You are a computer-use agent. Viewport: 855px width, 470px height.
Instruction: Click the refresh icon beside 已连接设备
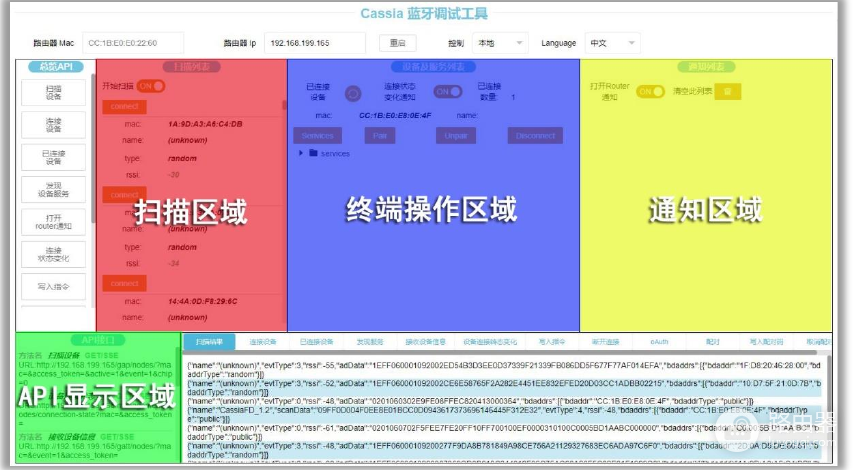coord(353,94)
